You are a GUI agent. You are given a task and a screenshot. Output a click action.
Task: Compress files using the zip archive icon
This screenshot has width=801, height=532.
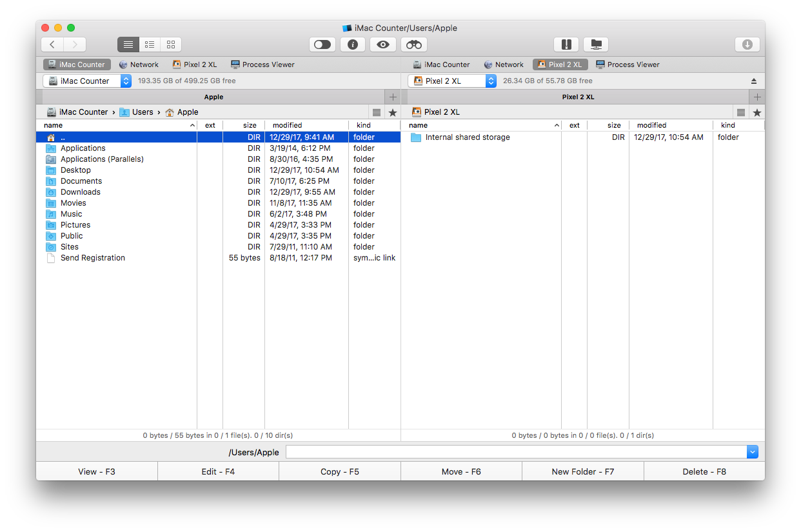(x=566, y=44)
